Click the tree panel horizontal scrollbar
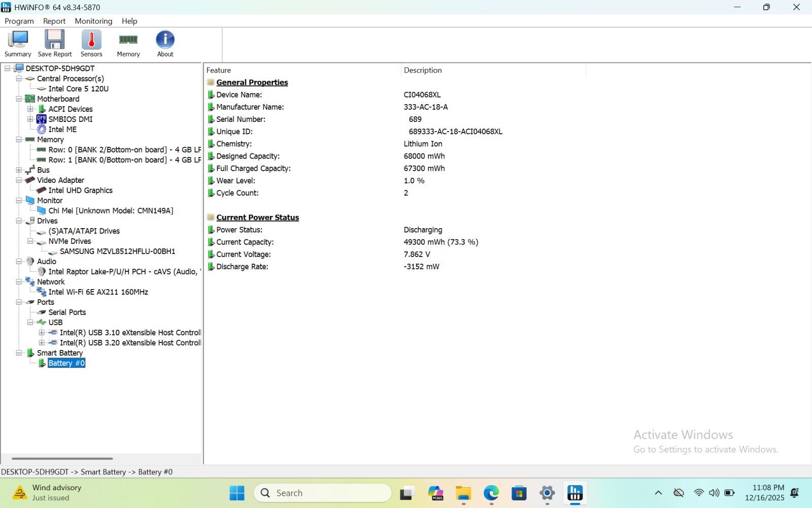This screenshot has width=812, height=508. tap(62, 458)
